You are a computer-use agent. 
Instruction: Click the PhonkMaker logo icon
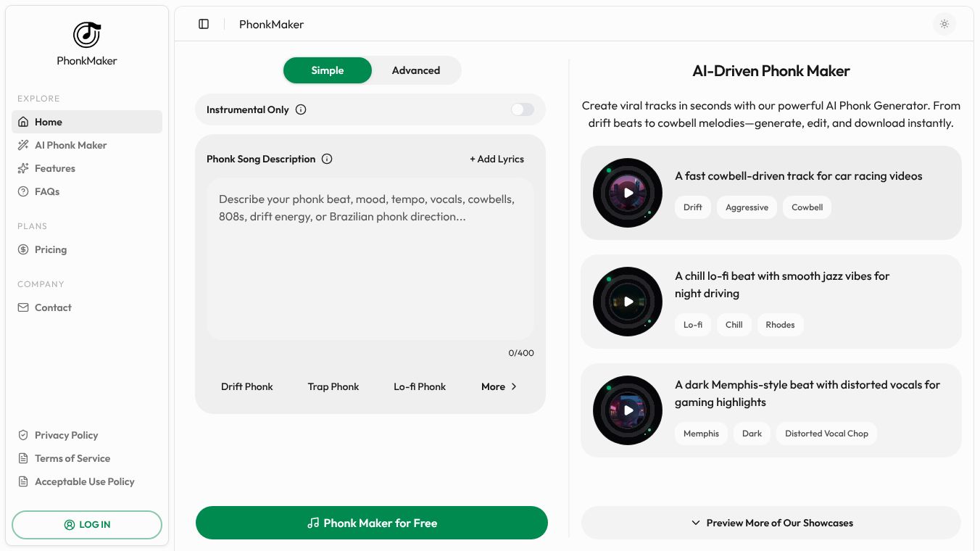[x=87, y=35]
